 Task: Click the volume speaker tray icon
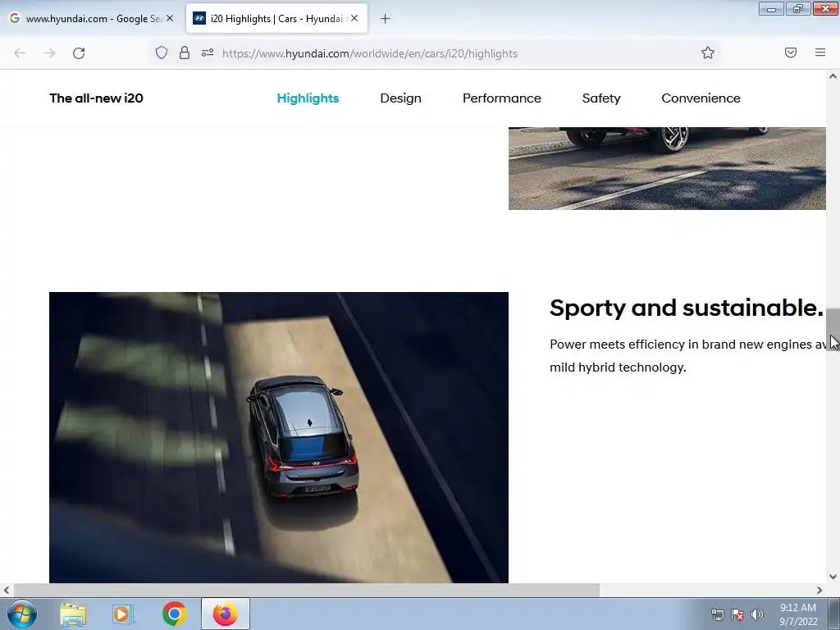(x=757, y=614)
